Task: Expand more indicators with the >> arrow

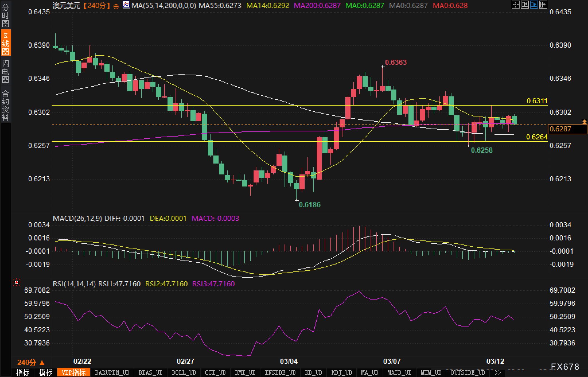Action: (498, 373)
